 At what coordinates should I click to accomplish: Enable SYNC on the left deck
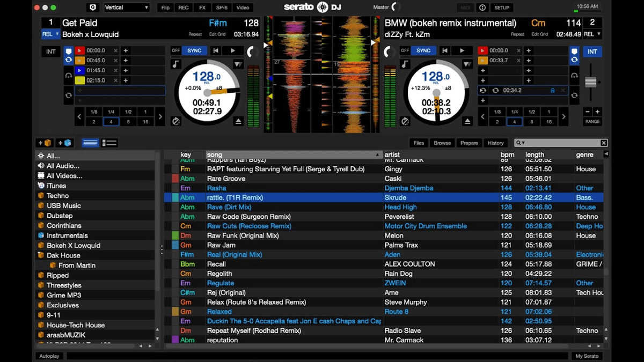pyautogui.click(x=194, y=50)
